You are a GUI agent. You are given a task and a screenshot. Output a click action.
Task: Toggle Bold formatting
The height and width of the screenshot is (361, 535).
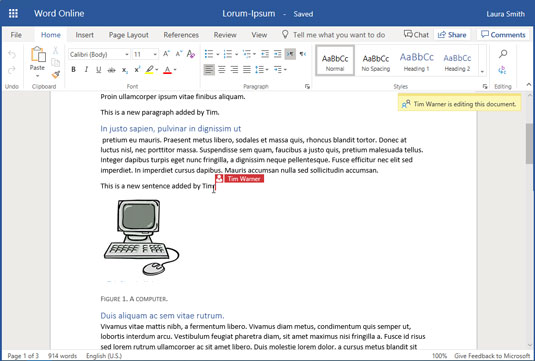pos(73,70)
